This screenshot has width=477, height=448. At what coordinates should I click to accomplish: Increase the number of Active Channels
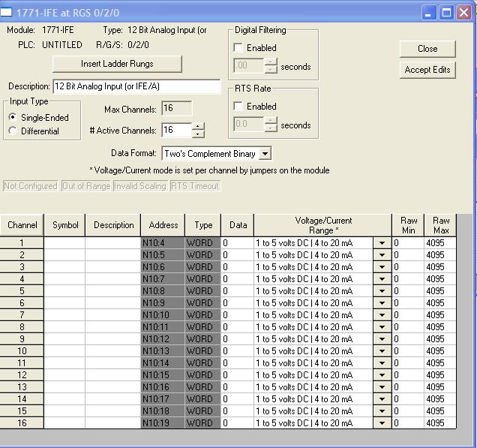(x=198, y=126)
